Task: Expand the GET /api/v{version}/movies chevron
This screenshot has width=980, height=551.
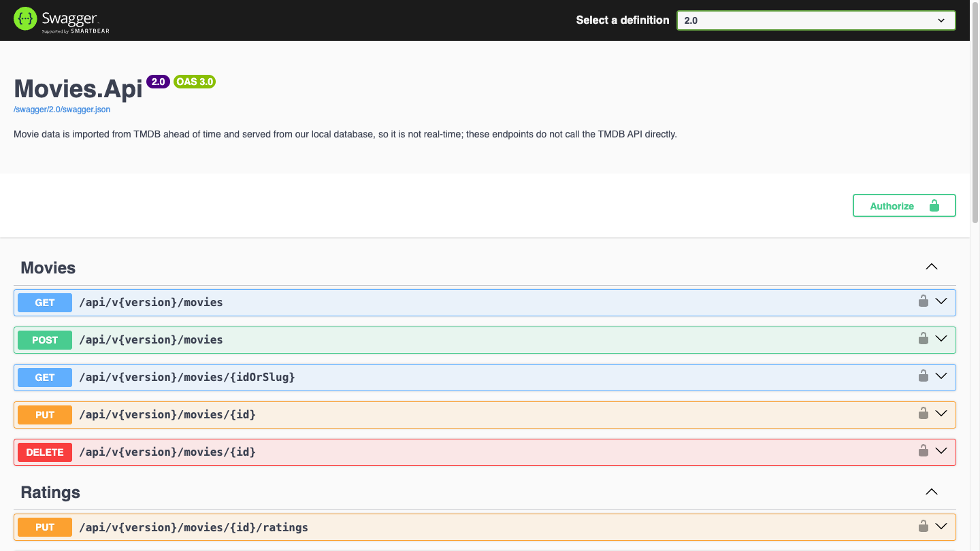Action: [942, 301]
